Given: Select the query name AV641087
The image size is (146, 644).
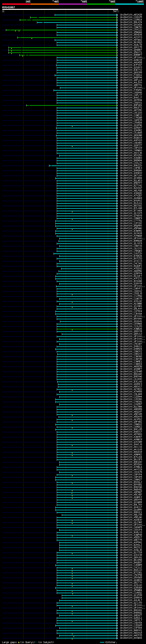Looking at the screenshot, I should (x=8, y=7).
